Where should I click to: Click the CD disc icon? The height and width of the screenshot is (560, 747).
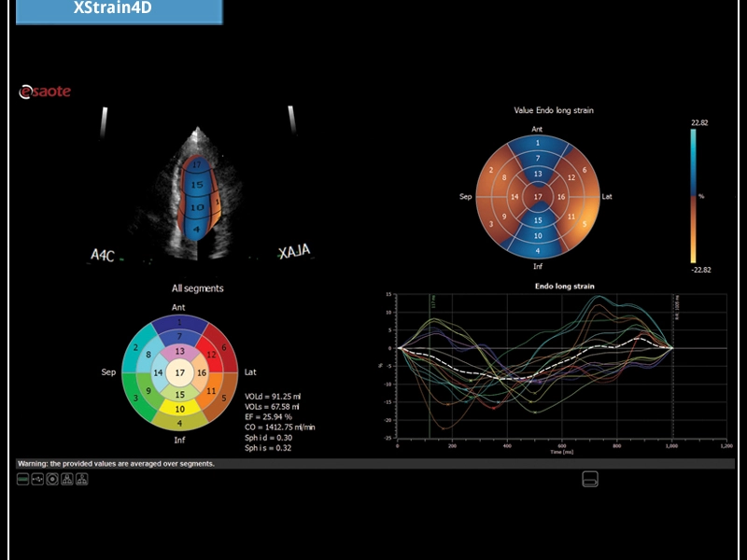pos(52,479)
